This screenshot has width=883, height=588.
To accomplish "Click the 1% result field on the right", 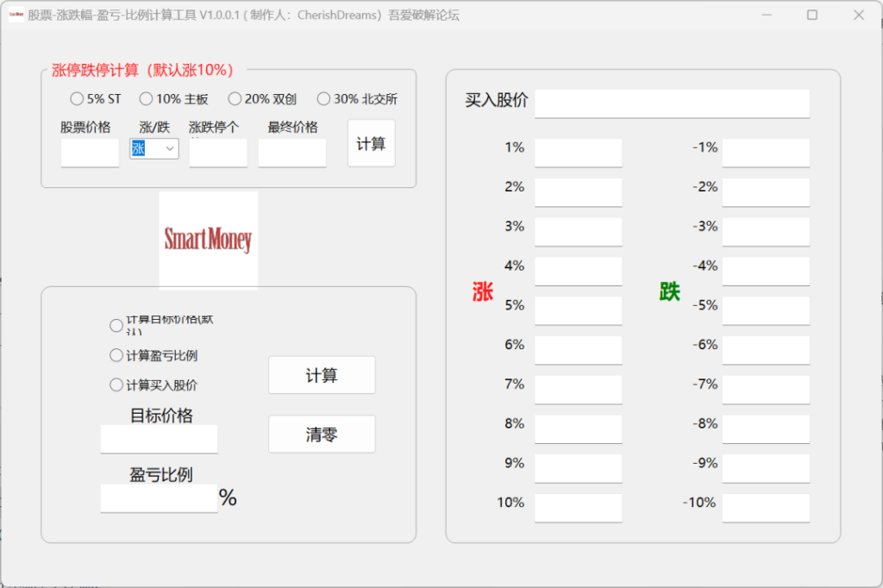I will pyautogui.click(x=578, y=153).
